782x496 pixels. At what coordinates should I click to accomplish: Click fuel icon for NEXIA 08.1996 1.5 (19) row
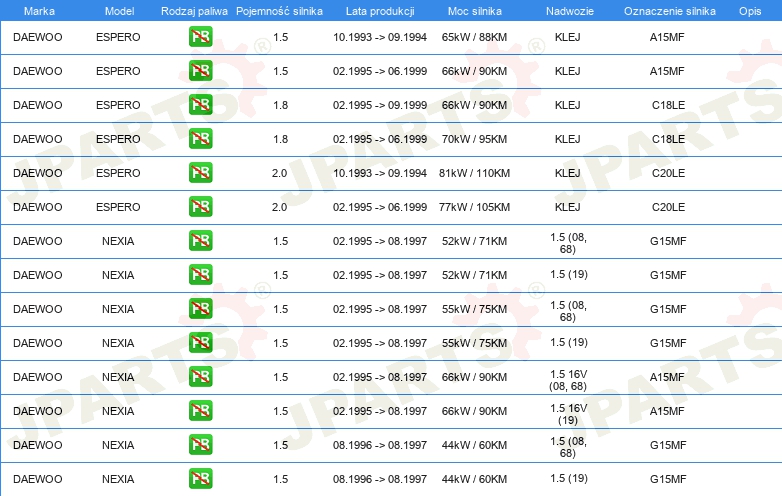(x=200, y=479)
